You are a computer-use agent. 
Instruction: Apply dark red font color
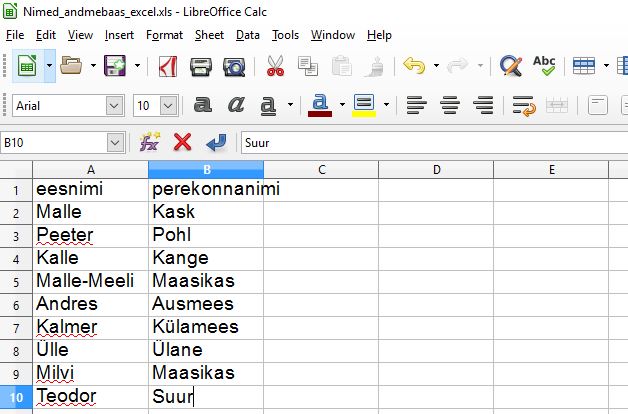pyautogui.click(x=320, y=106)
